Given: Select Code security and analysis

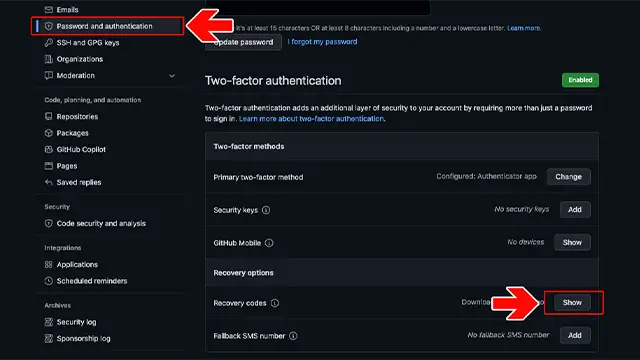Looking at the screenshot, I should pyautogui.click(x=101, y=223).
